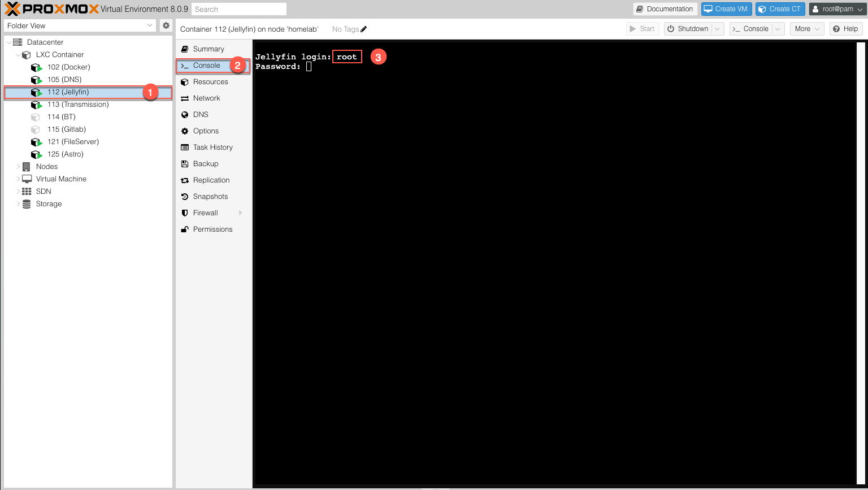Viewport: 868px width, 490px height.
Task: Click inside the Search field
Action: pos(238,8)
